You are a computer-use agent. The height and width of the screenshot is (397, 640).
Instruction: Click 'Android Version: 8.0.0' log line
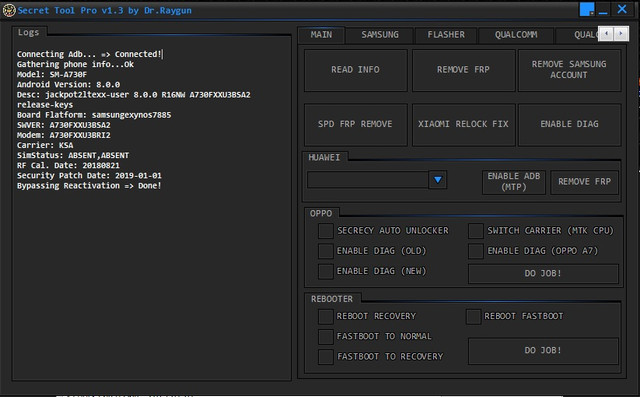[x=68, y=84]
